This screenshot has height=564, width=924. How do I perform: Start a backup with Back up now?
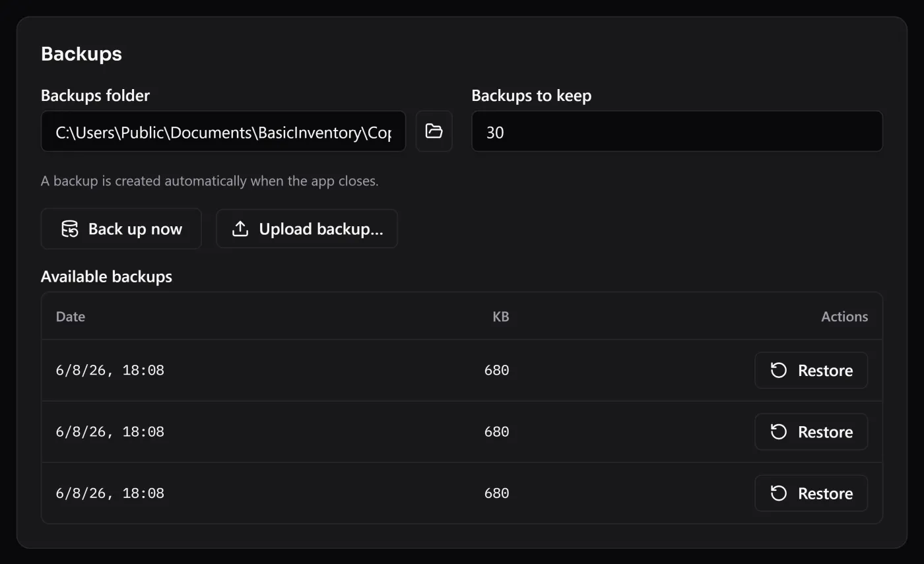[121, 229]
